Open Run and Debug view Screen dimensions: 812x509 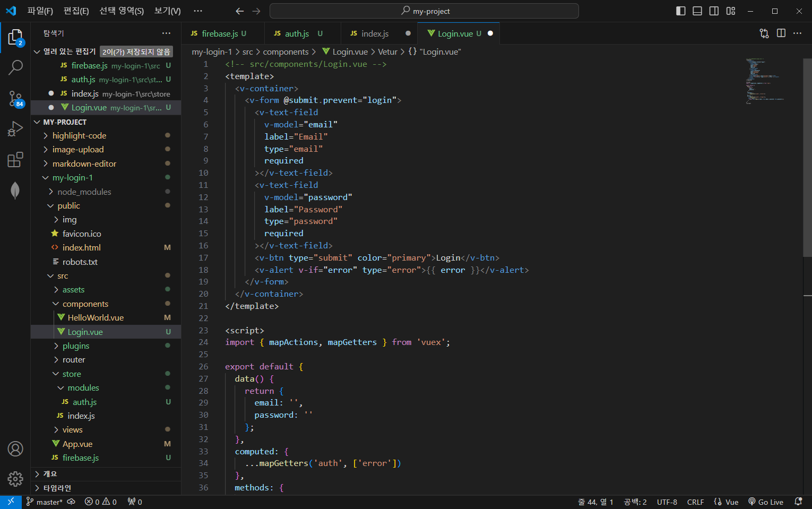coord(15,129)
